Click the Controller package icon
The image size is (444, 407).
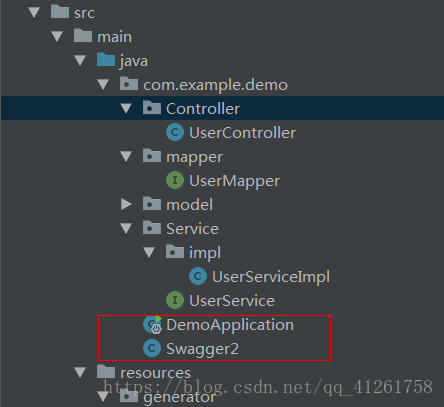coord(152,108)
